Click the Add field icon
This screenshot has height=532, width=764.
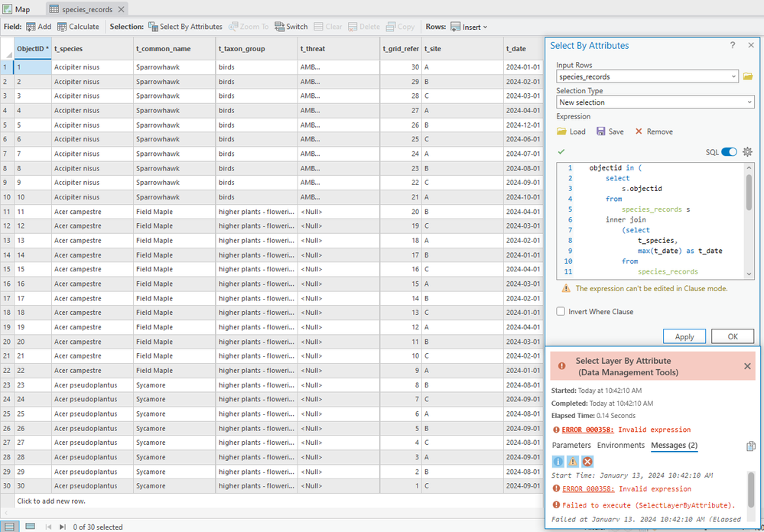(x=31, y=27)
